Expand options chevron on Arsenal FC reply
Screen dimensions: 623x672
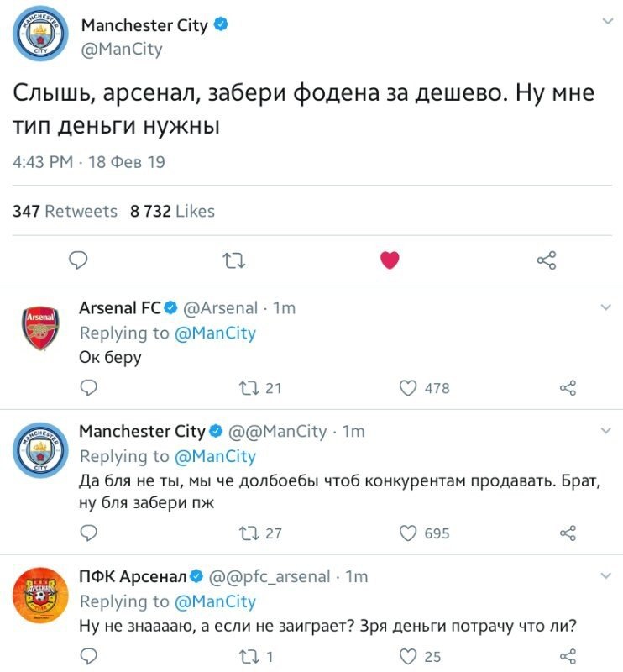tap(606, 307)
